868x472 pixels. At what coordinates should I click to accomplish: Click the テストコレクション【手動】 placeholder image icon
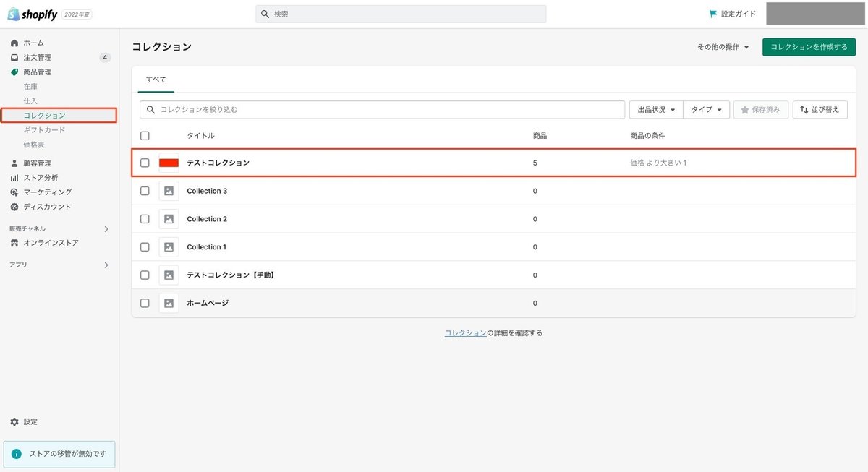(169, 275)
